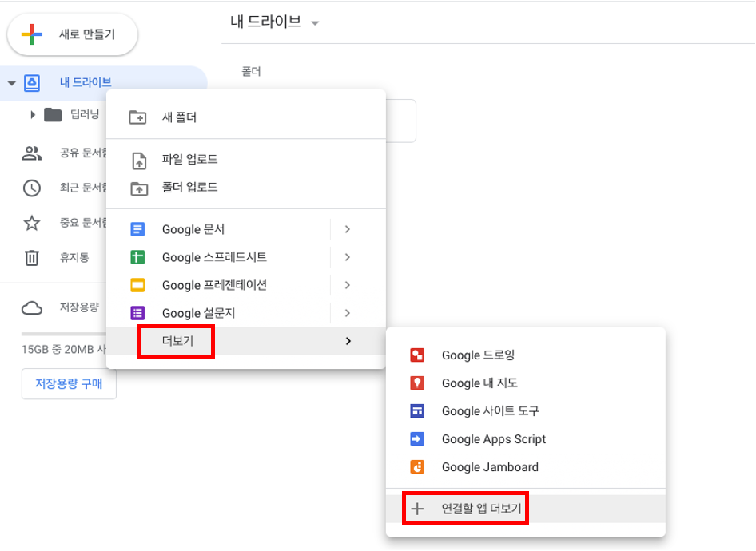Screen dimensions: 756x551
Task: Go to 중요 문서함 in sidebar
Action: tap(83, 223)
